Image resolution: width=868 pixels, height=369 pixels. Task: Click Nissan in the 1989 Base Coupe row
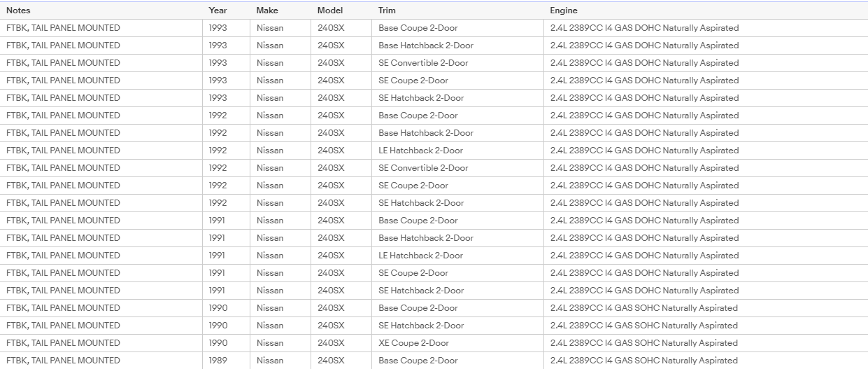coord(270,361)
